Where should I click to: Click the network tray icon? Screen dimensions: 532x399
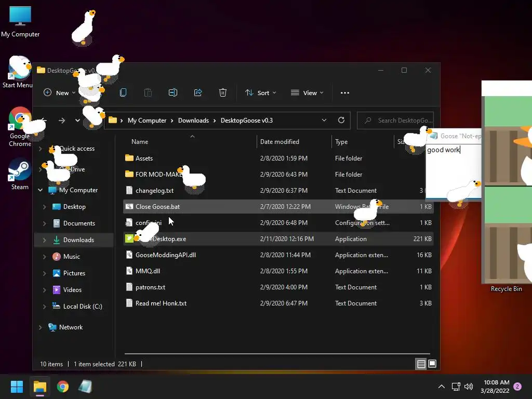pos(456,387)
